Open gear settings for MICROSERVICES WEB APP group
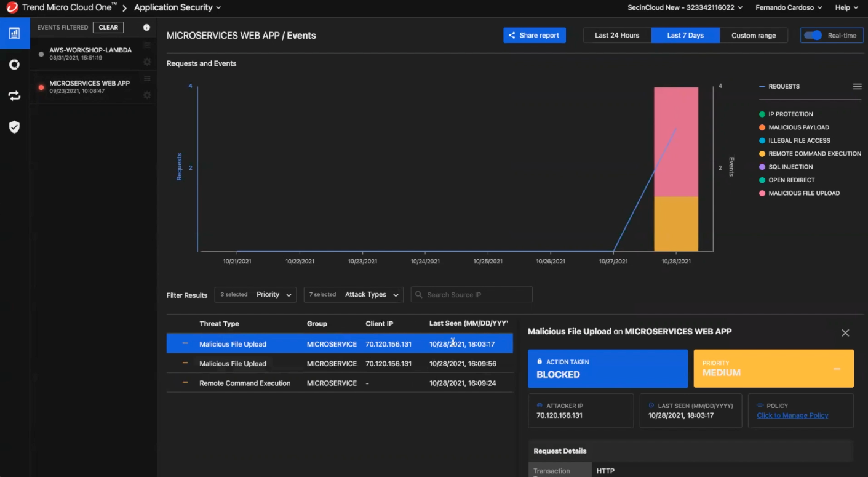This screenshot has height=477, width=868. click(147, 95)
